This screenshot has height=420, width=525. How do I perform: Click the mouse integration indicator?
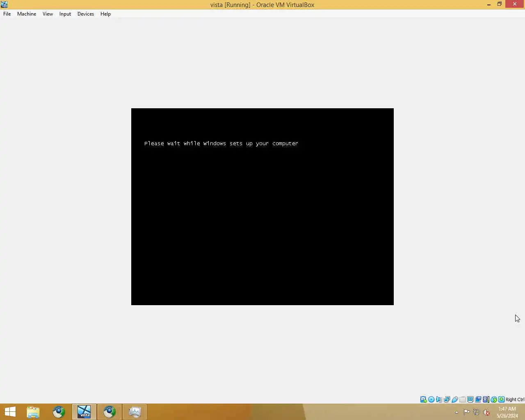(x=494, y=399)
